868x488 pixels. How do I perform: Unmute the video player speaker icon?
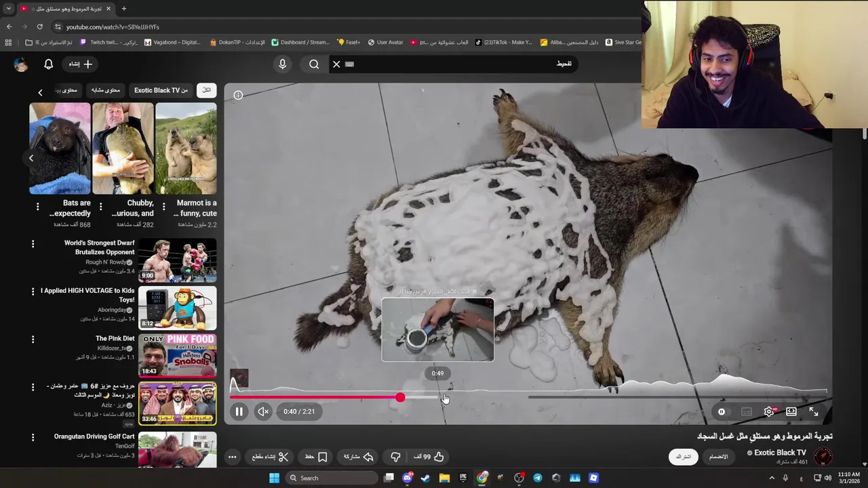click(x=263, y=411)
